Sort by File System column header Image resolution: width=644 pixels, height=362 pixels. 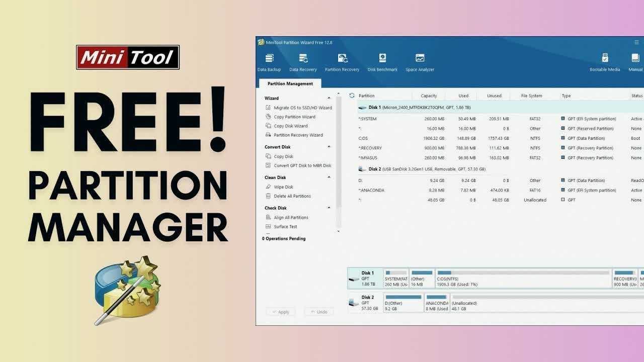[x=532, y=96]
